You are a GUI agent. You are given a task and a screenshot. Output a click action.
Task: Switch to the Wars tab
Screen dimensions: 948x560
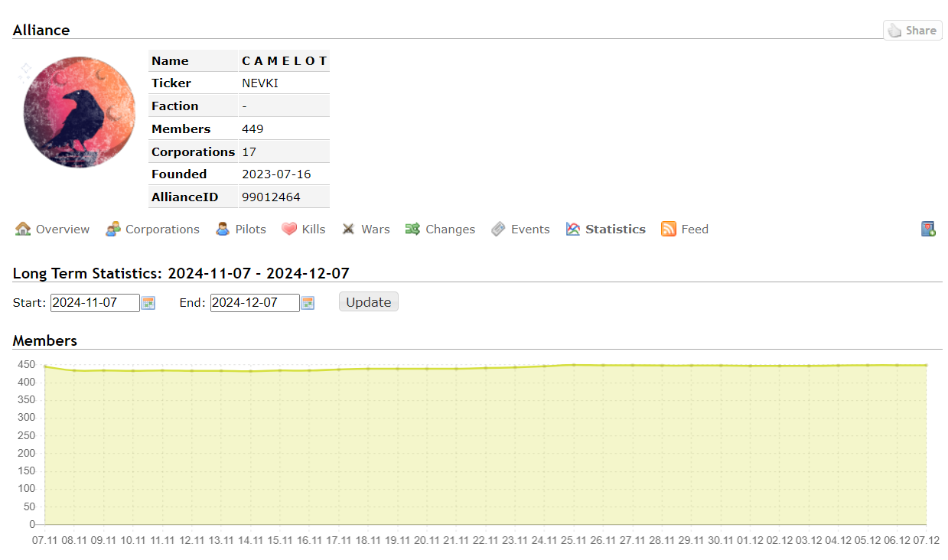coord(376,229)
